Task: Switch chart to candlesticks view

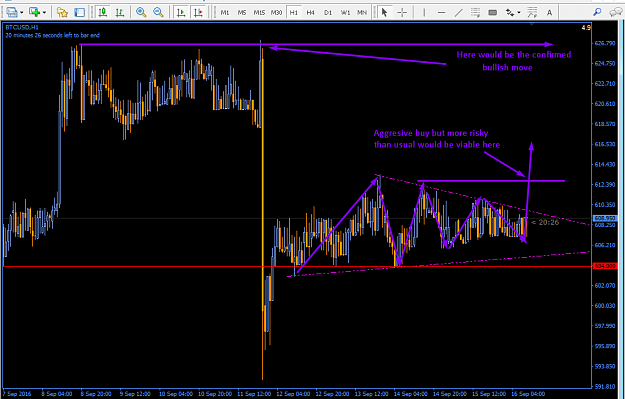Action: [103, 12]
